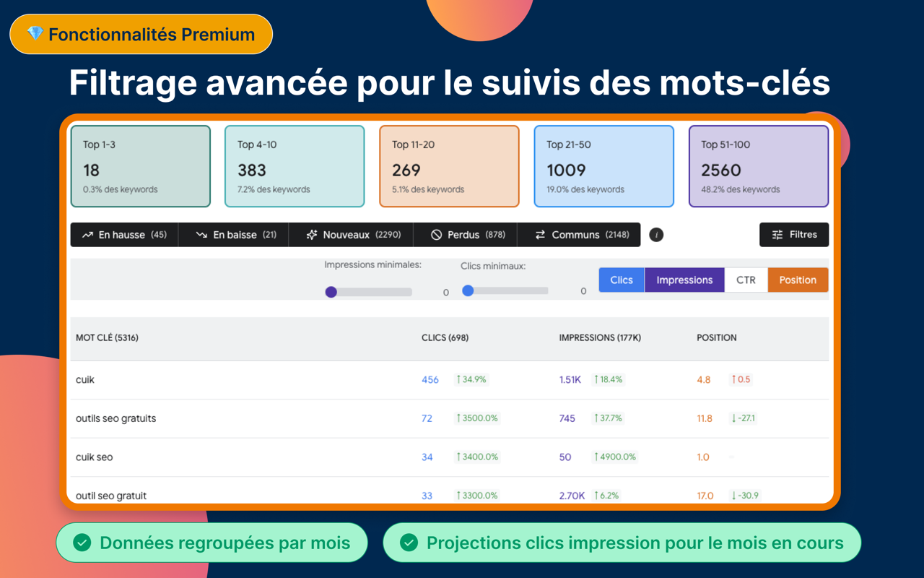Click the 745 impressions value
The height and width of the screenshot is (578, 924).
click(x=567, y=418)
